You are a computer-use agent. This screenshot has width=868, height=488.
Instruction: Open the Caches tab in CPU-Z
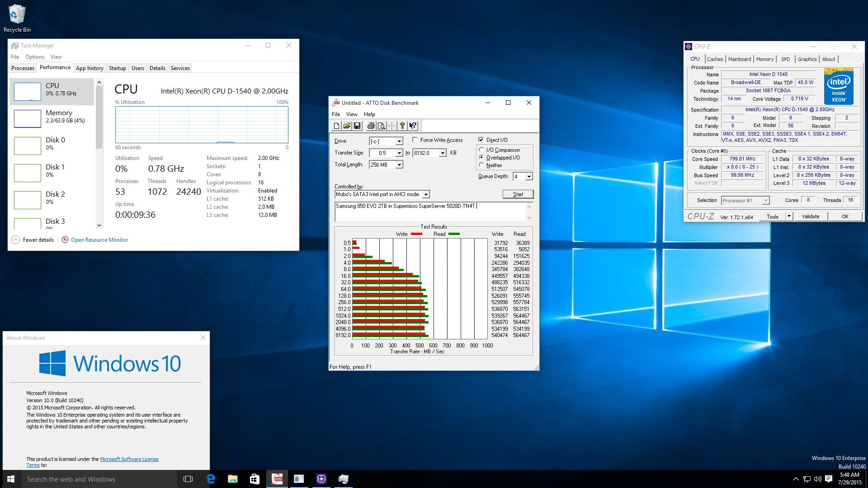click(715, 59)
